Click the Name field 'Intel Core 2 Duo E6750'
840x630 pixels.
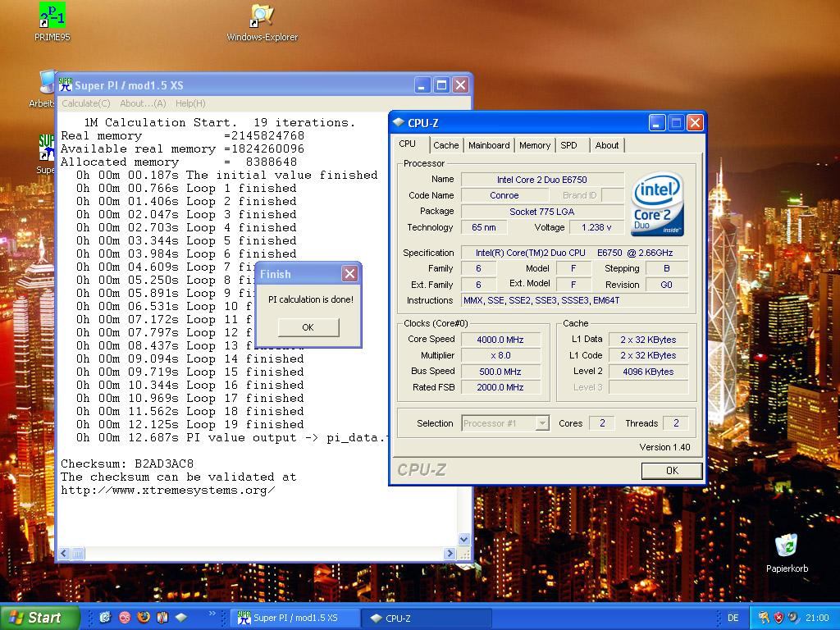click(542, 180)
